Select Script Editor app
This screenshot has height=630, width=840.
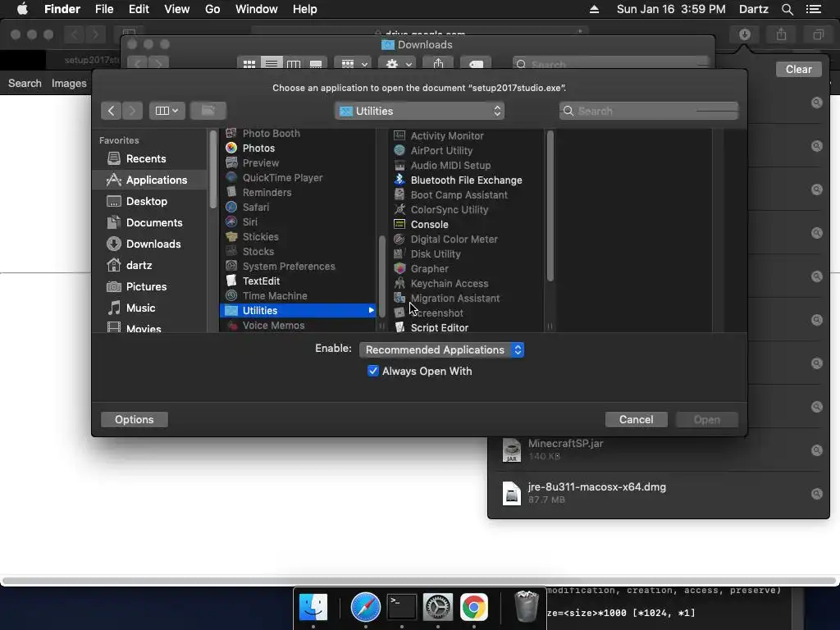(x=440, y=327)
